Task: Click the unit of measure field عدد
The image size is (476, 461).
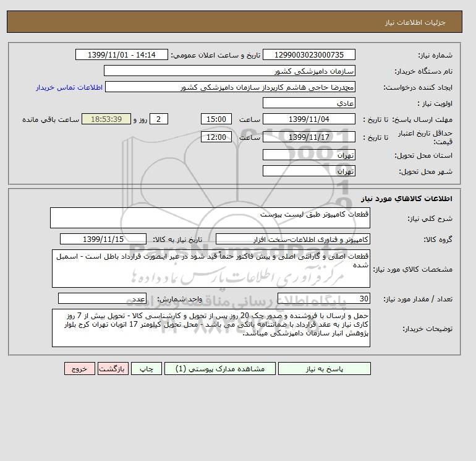Action: point(102,298)
